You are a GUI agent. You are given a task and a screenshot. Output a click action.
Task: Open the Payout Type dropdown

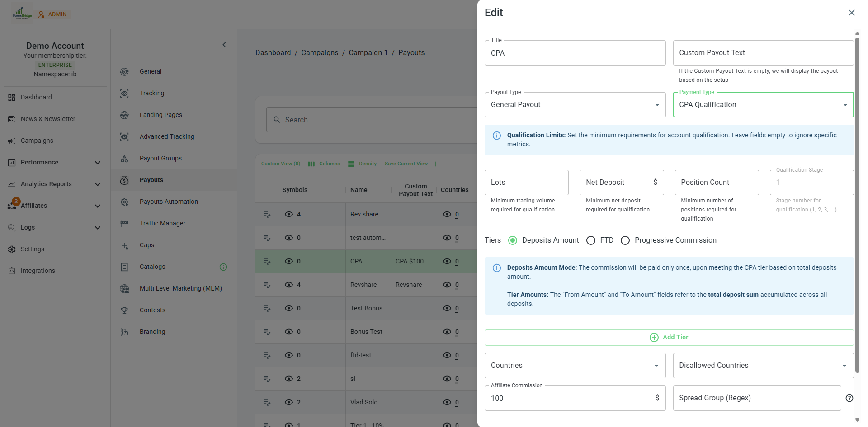(x=575, y=105)
